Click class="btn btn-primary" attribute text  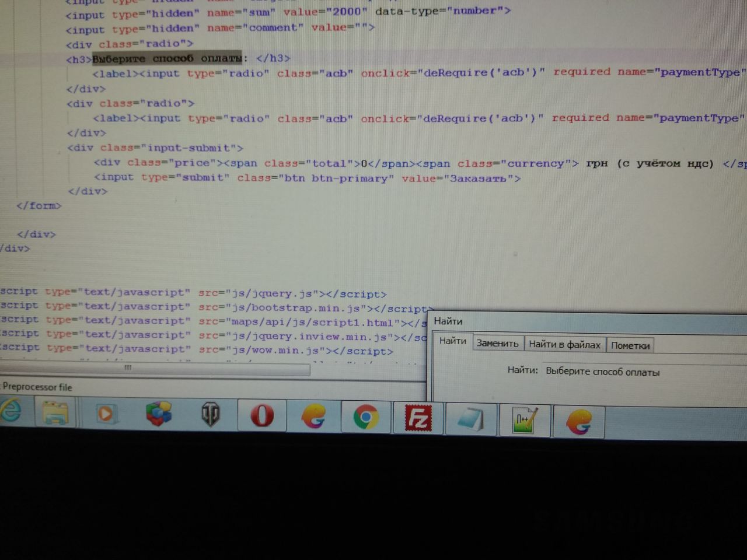[x=316, y=178]
